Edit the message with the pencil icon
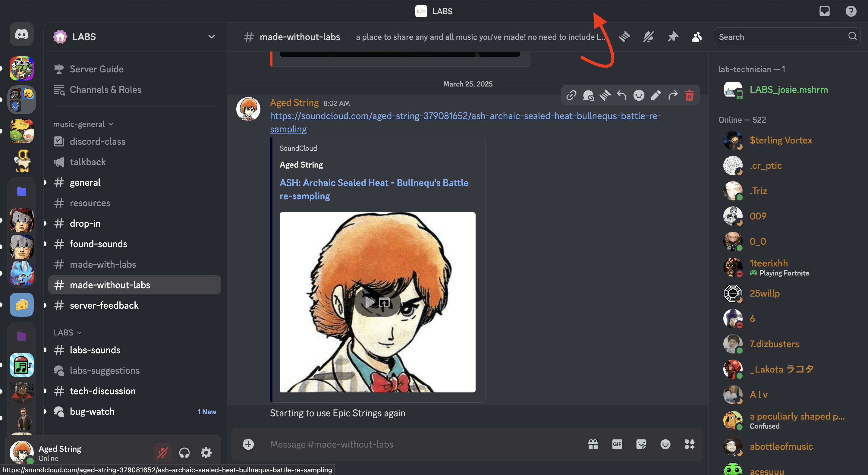Image resolution: width=868 pixels, height=475 pixels. pyautogui.click(x=656, y=96)
